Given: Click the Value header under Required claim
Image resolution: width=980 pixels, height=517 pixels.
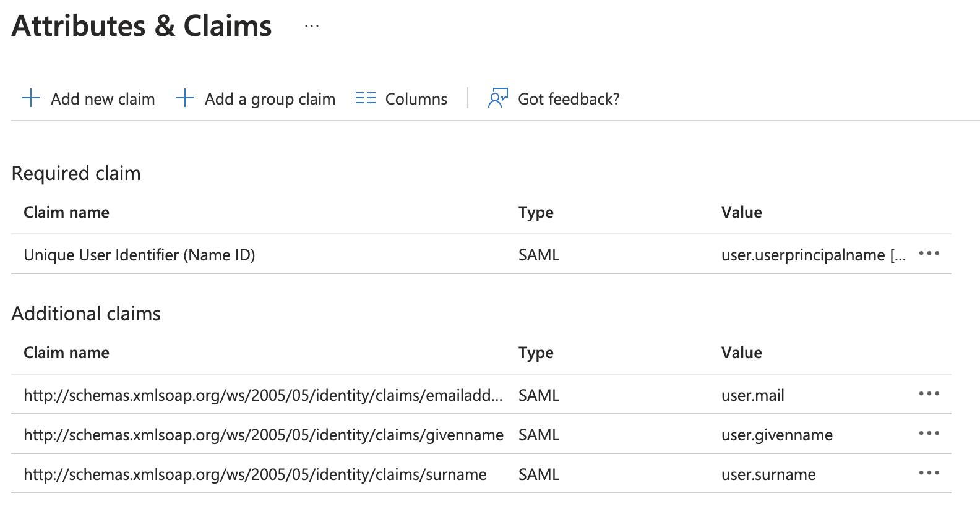Looking at the screenshot, I should (742, 212).
